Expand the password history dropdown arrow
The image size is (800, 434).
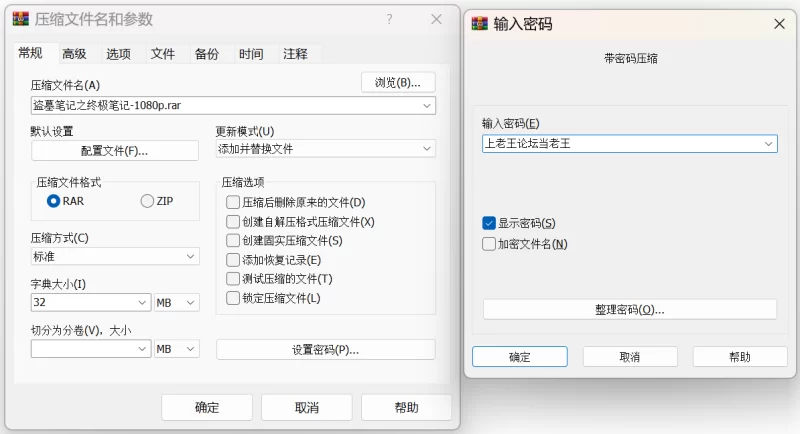(768, 144)
